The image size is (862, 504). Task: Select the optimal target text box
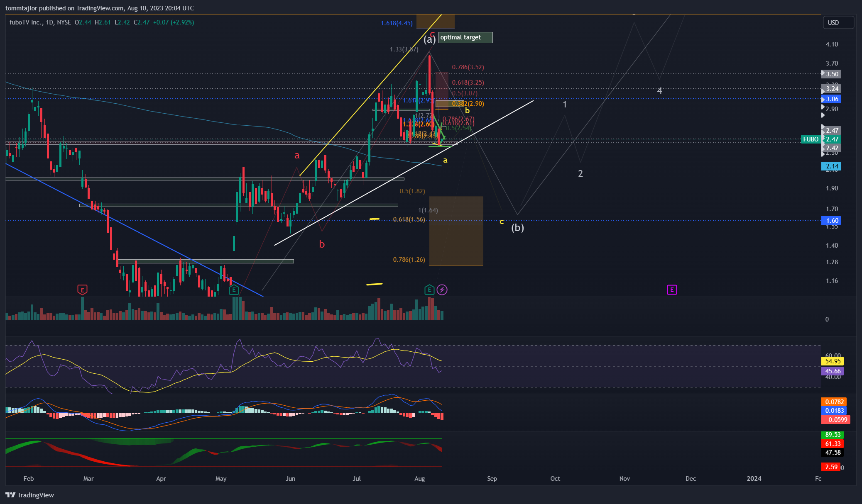[x=465, y=37]
